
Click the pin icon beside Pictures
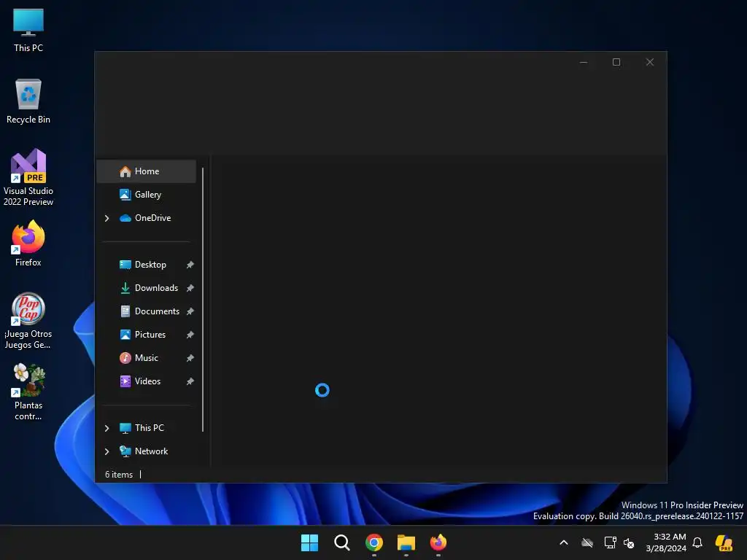coord(190,335)
